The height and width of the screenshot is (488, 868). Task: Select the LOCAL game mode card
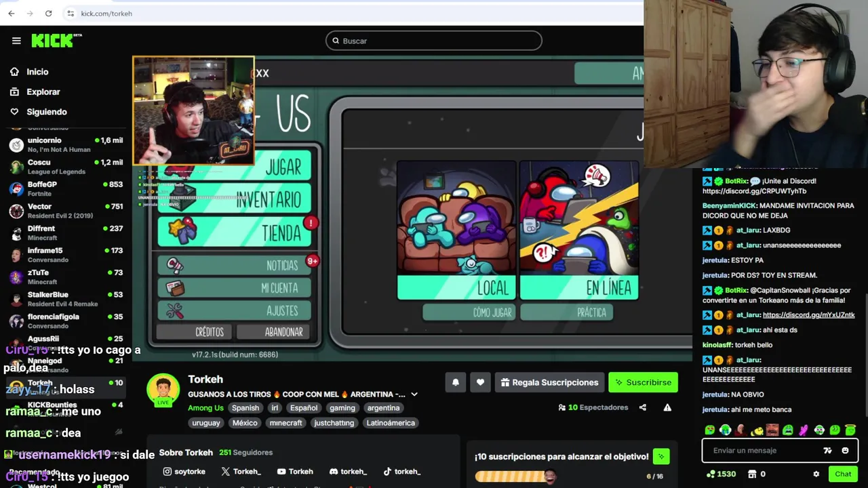click(x=456, y=230)
